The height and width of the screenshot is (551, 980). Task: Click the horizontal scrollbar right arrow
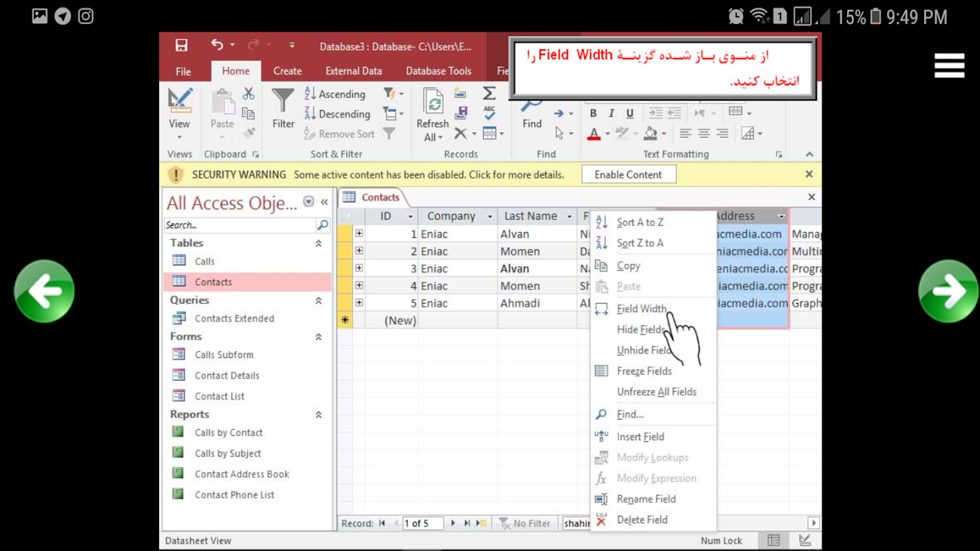(813, 523)
